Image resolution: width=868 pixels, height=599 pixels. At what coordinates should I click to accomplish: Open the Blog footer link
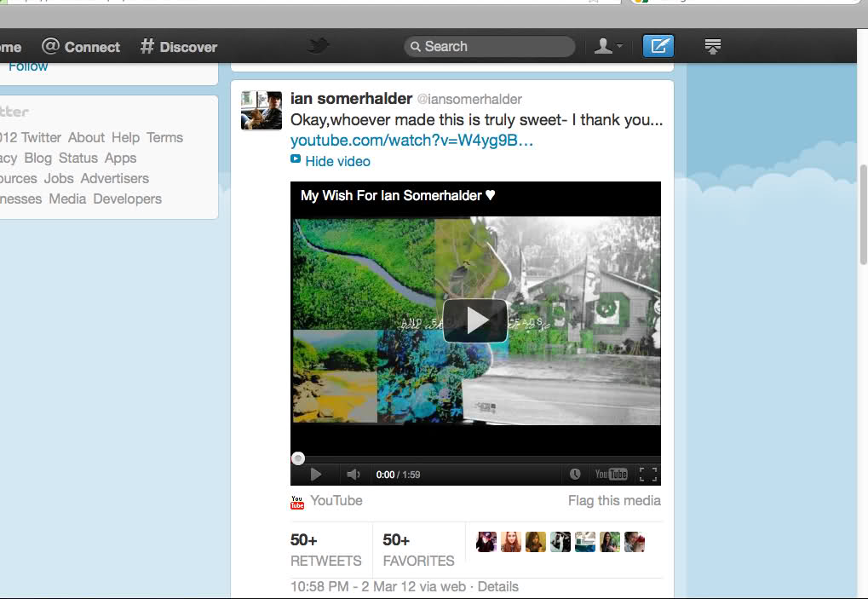(37, 158)
